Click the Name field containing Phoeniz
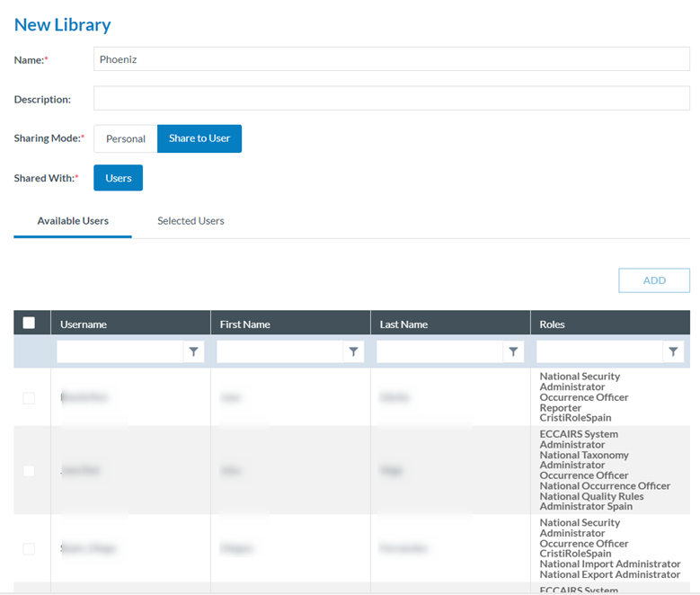Image resolution: width=700 pixels, height=595 pixels. [x=391, y=59]
